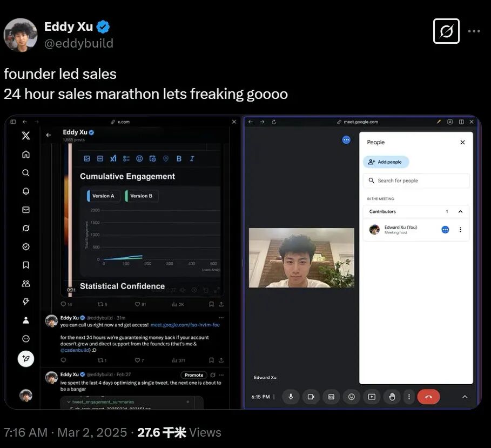This screenshot has height=448, width=491.
Task: Send a reaction with emoji button
Action: (351, 397)
